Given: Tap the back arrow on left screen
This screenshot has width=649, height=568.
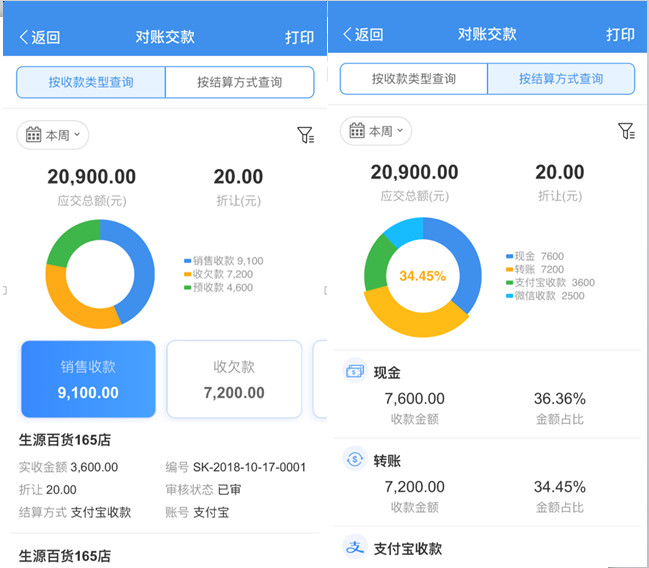Looking at the screenshot, I should [24, 38].
